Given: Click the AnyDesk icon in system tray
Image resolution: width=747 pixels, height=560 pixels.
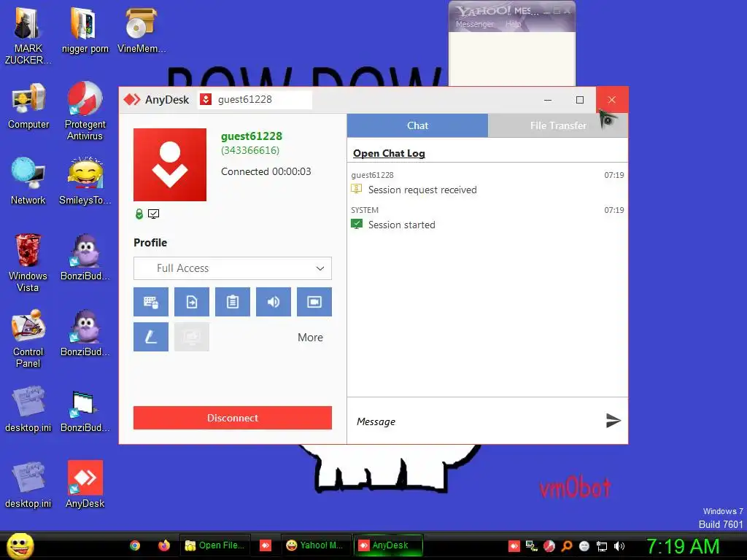Looking at the screenshot, I should point(514,546).
